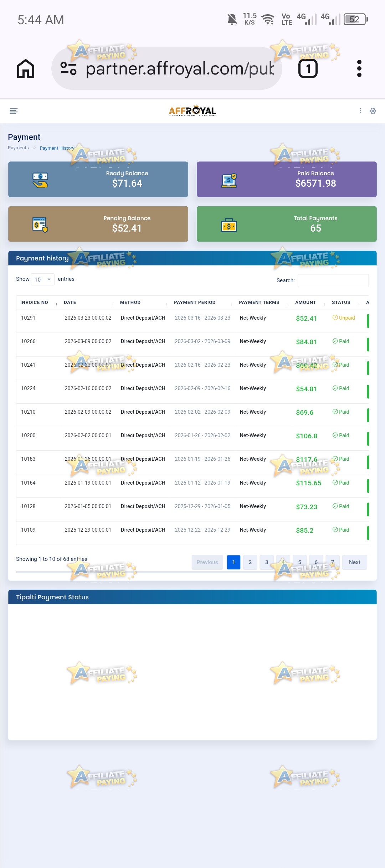Open site settings icon in address bar
The width and height of the screenshot is (385, 868).
(x=68, y=68)
